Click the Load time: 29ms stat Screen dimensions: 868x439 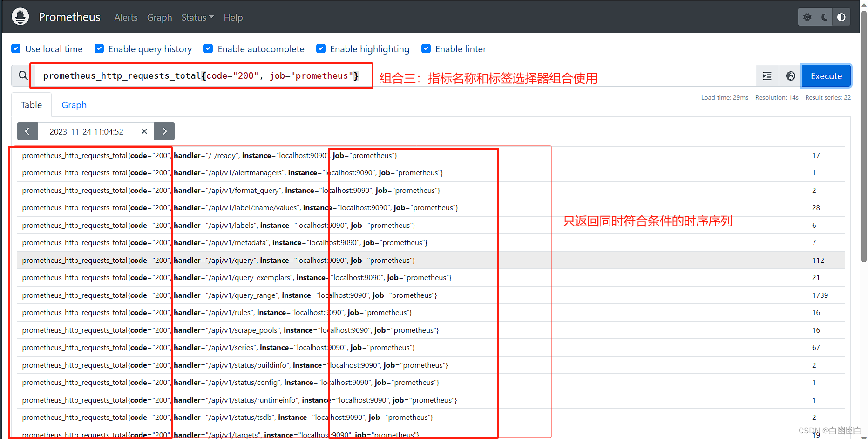[725, 97]
